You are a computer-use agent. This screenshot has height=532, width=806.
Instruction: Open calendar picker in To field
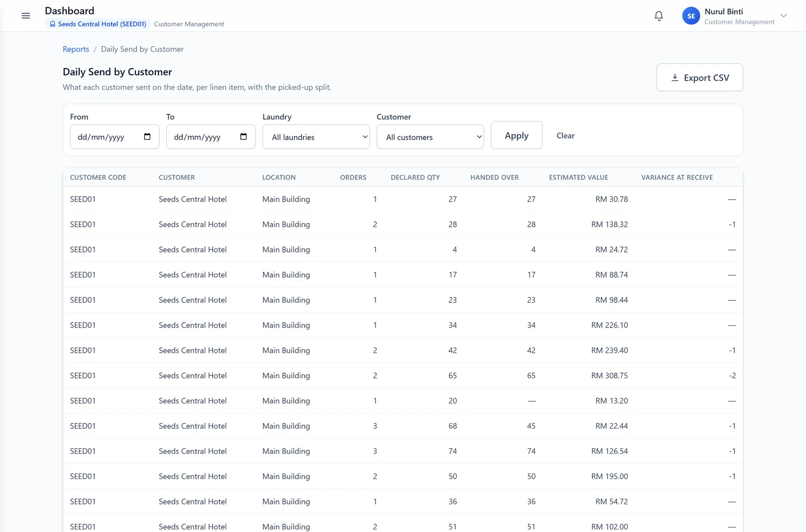click(243, 137)
